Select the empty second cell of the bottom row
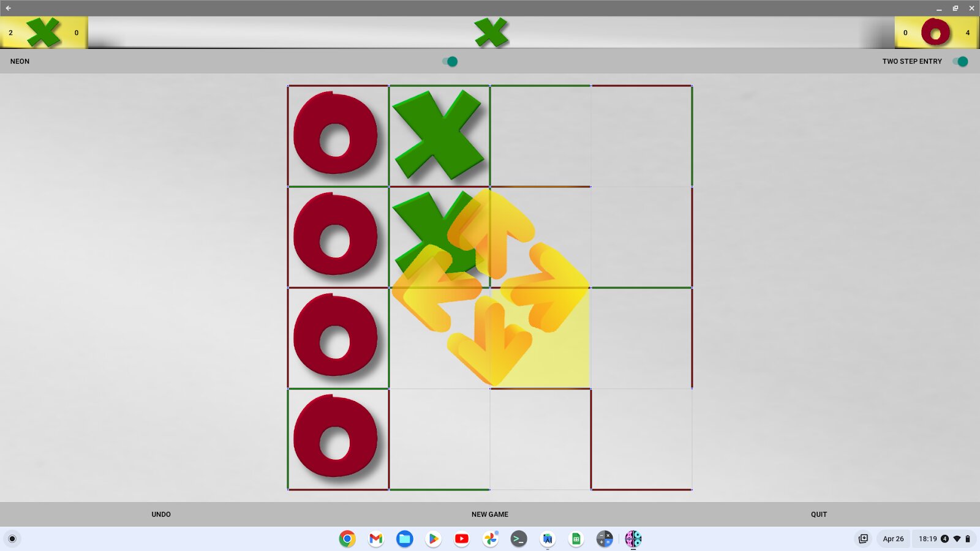 click(x=439, y=439)
